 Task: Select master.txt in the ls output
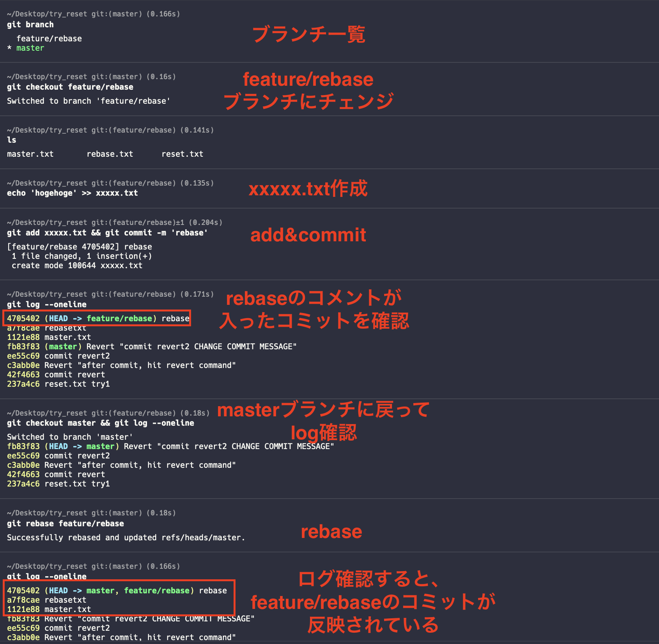click(x=30, y=154)
